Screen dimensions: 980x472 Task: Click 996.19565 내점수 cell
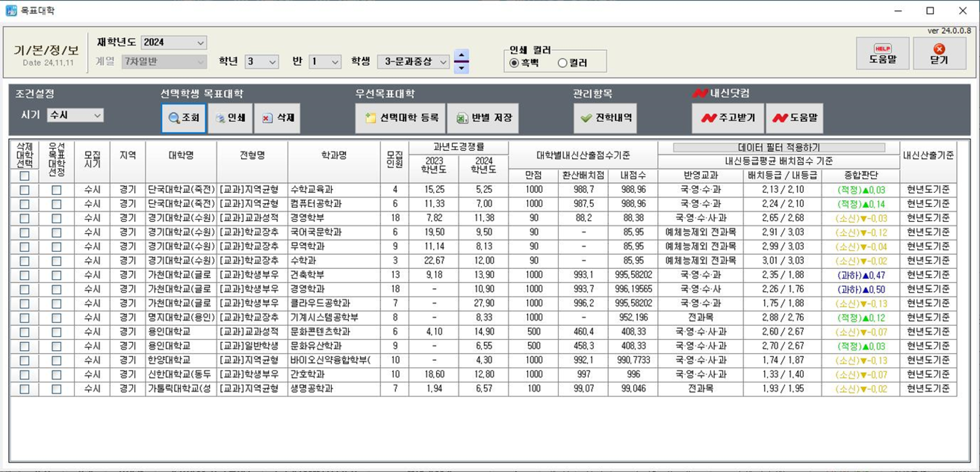tap(633, 289)
